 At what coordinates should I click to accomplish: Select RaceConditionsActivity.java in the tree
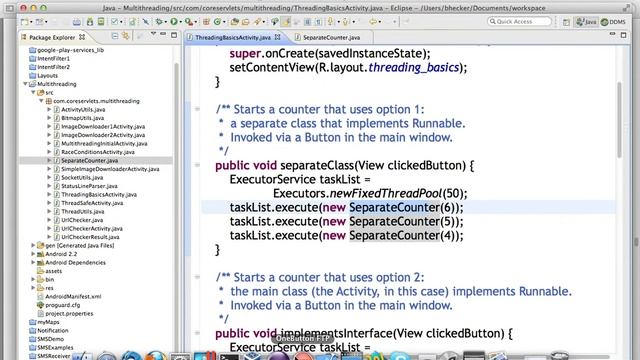(98, 152)
